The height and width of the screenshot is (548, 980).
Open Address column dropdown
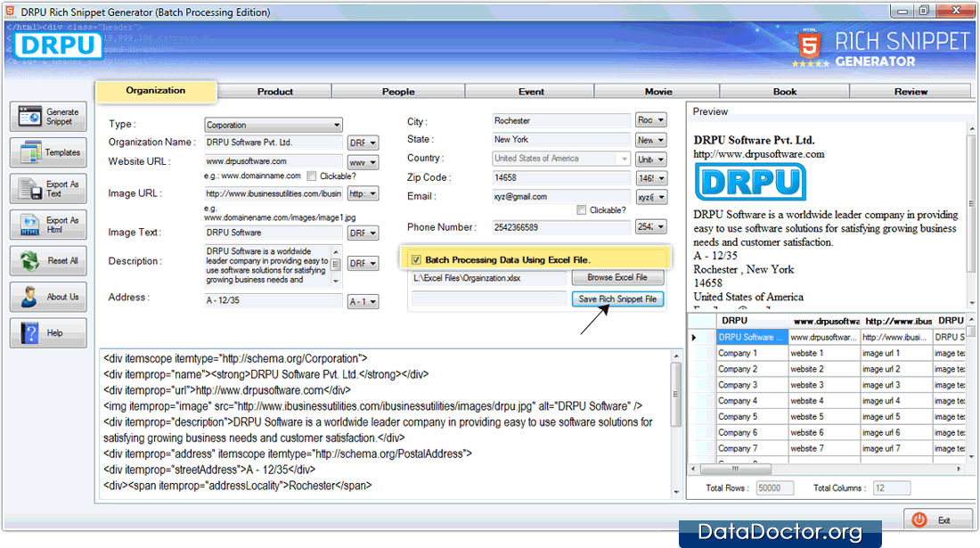363,302
